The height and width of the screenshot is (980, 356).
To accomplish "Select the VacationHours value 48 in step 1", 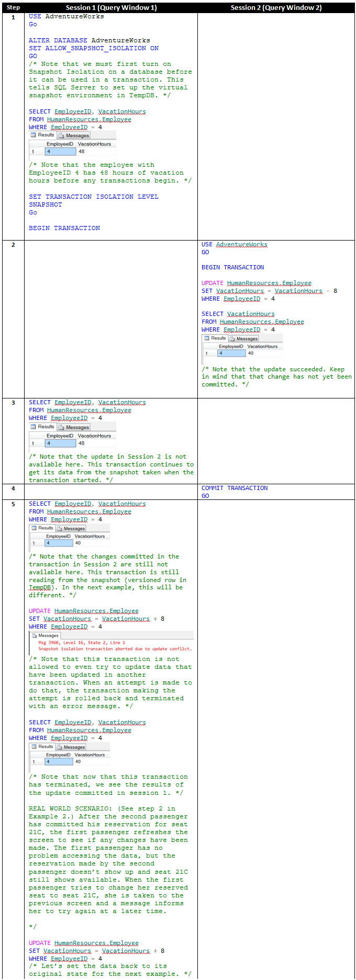I will coord(81,152).
